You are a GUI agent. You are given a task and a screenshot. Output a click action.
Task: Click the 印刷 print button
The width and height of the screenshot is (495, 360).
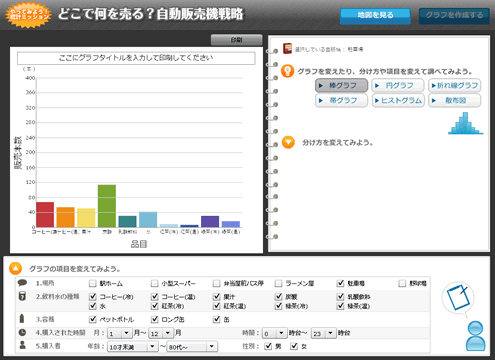[x=237, y=40]
